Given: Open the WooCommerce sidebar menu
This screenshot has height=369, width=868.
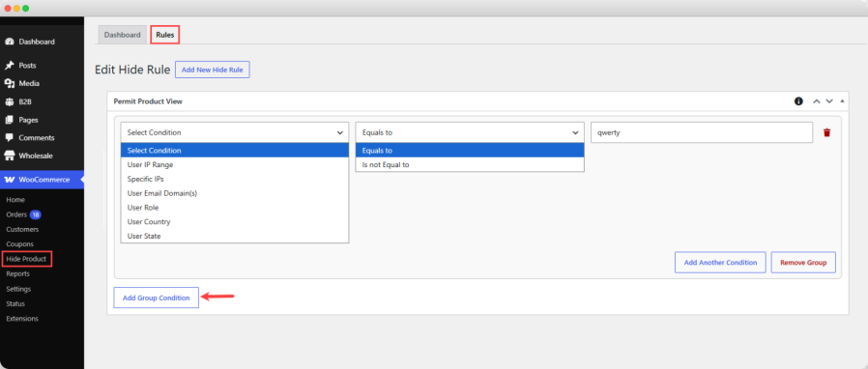Looking at the screenshot, I should (x=43, y=180).
